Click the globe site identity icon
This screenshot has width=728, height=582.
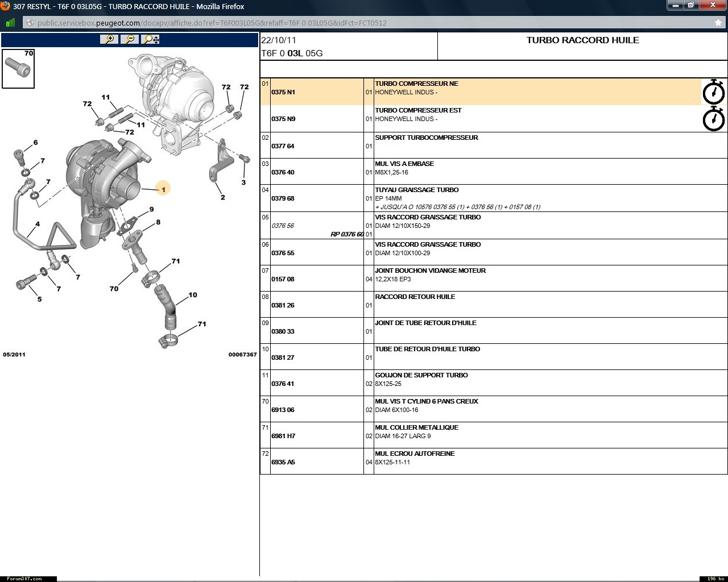pyautogui.click(x=30, y=23)
